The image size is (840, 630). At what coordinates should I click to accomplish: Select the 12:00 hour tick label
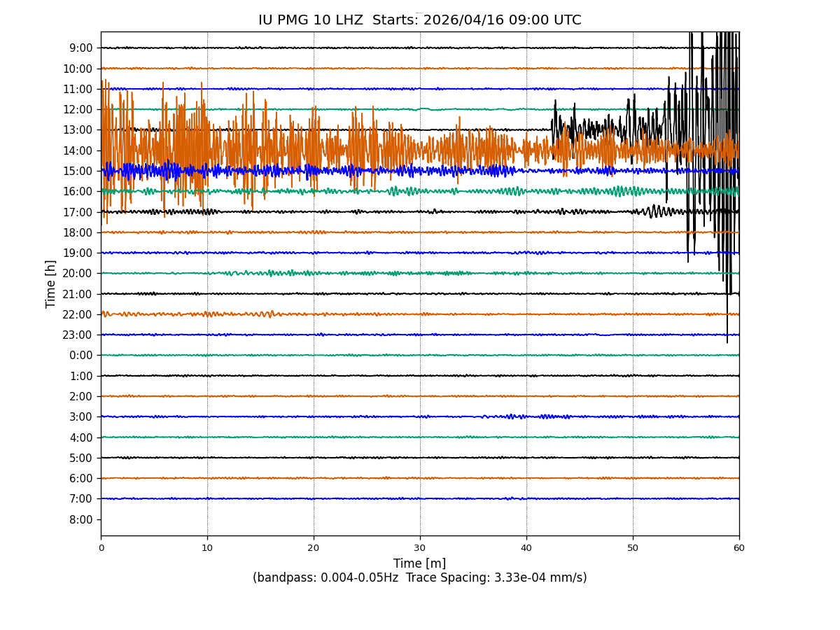click(x=78, y=110)
